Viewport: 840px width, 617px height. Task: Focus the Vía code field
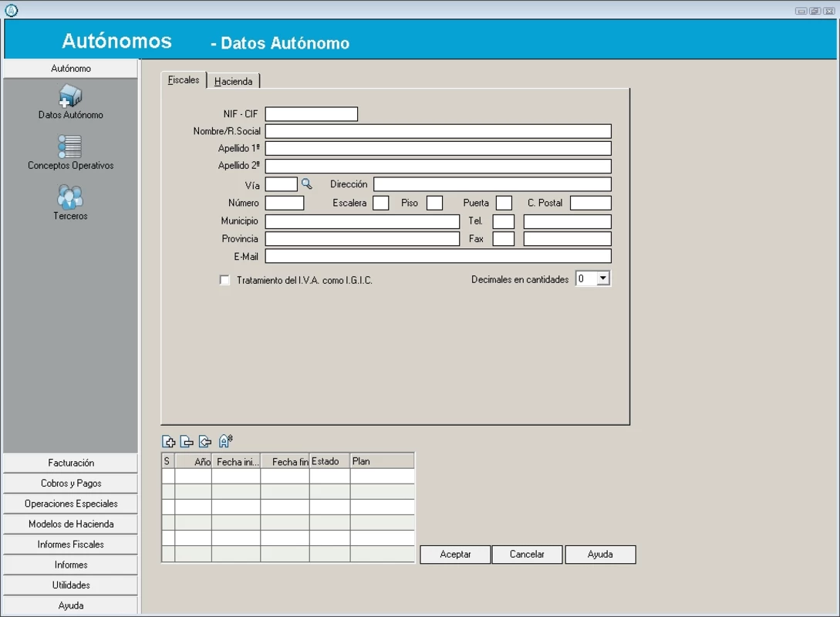[282, 184]
